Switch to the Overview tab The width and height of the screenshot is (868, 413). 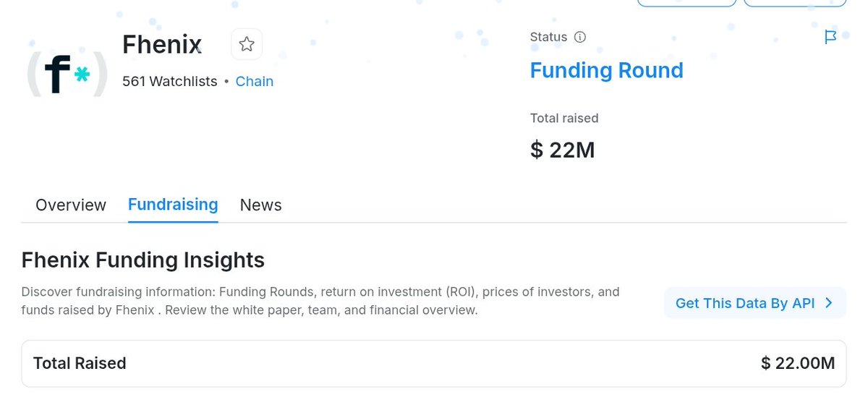point(71,205)
